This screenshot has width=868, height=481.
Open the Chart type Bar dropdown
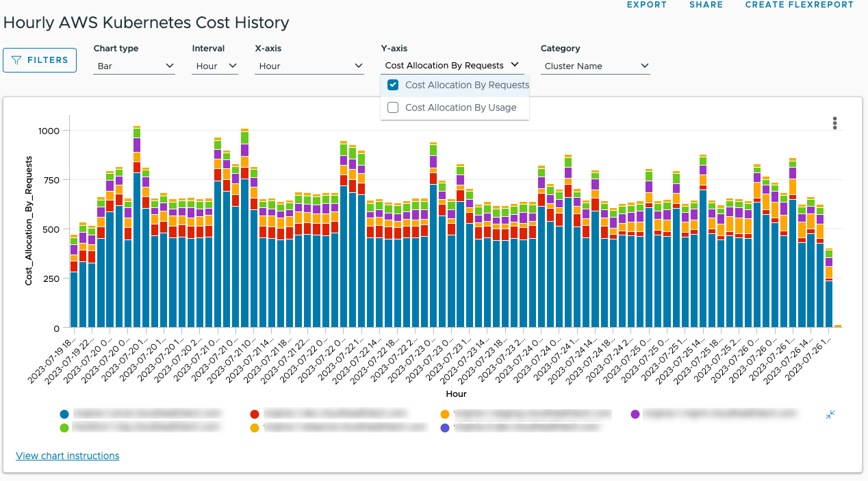click(x=135, y=66)
